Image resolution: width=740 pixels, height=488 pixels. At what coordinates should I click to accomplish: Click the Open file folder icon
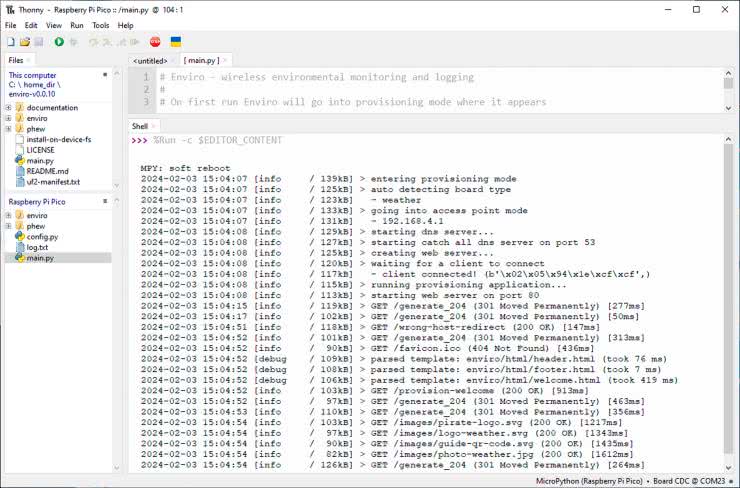point(25,42)
